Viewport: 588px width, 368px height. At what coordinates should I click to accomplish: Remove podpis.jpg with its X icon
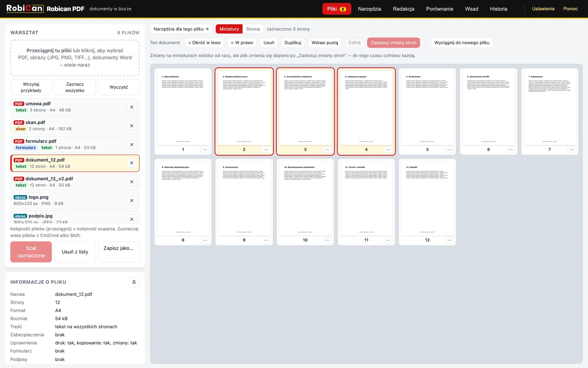pyautogui.click(x=132, y=219)
